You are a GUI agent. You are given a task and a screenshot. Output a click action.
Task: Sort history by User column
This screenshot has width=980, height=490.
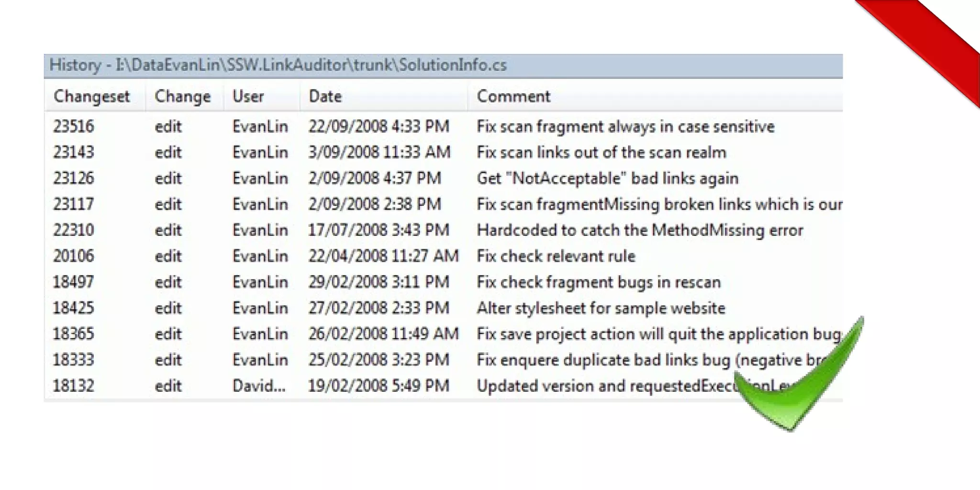click(x=248, y=96)
